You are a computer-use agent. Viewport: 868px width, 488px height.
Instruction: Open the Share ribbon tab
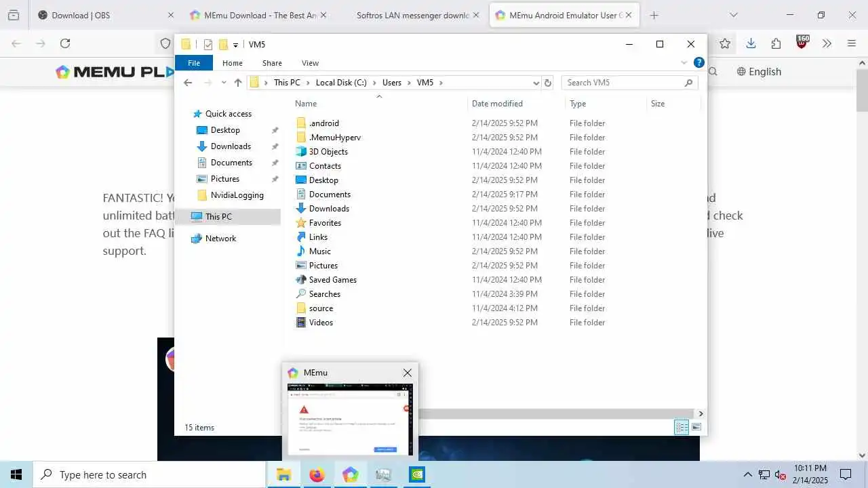272,63
